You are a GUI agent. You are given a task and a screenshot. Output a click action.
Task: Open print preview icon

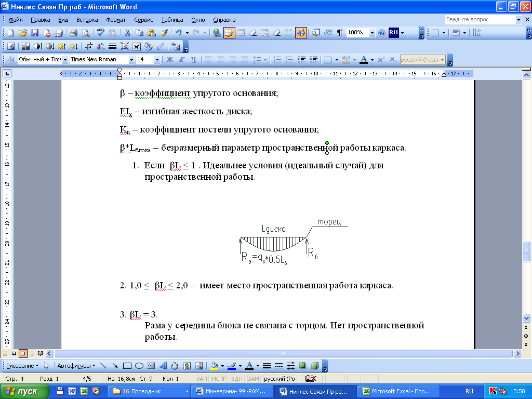point(86,33)
